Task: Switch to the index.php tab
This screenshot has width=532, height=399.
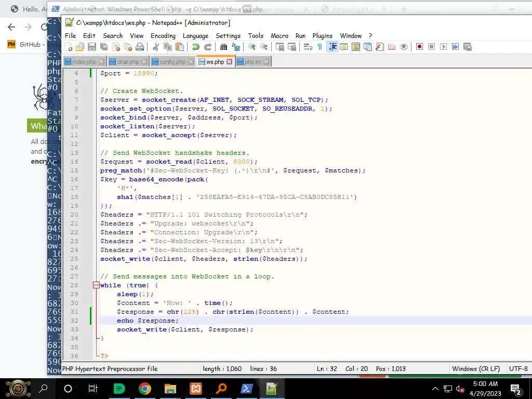Action: coord(84,62)
